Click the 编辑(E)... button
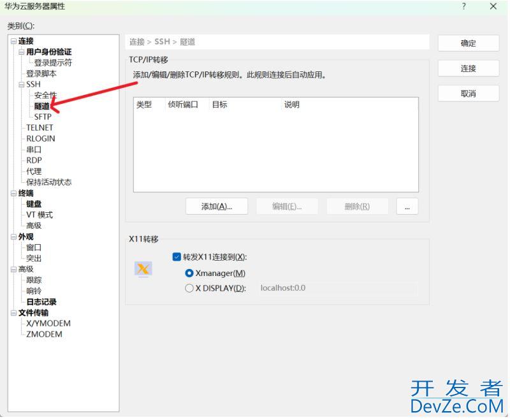Screen dimensions: 510x420 (288, 206)
